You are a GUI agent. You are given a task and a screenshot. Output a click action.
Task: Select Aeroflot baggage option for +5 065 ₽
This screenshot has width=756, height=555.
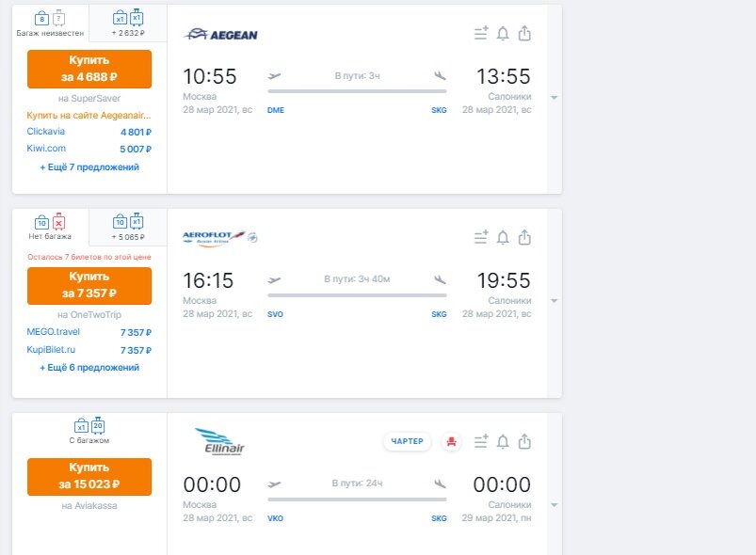(x=128, y=227)
